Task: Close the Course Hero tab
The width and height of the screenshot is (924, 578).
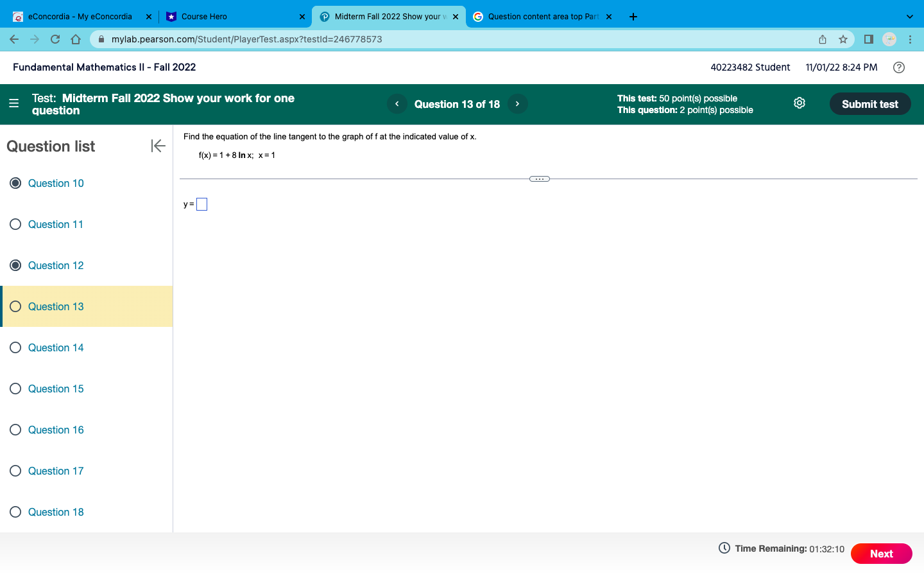Action: (x=302, y=17)
